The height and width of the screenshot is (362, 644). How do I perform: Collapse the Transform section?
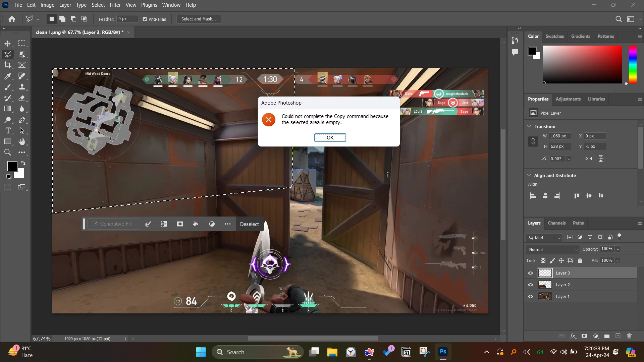coord(529,126)
